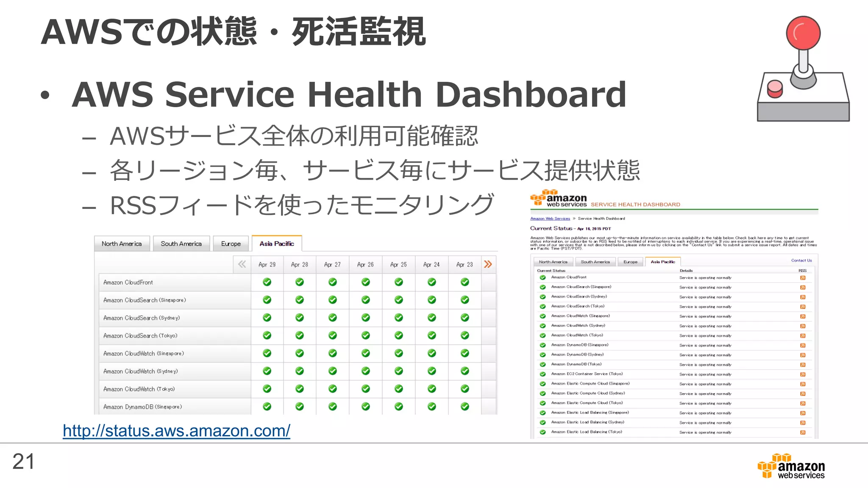Click the slide number 21
Screen dimensions: 868x488
24,462
